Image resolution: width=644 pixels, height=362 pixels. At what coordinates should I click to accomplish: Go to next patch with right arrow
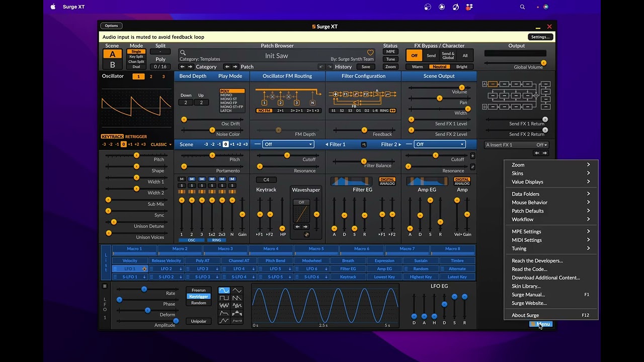pyautogui.click(x=235, y=67)
